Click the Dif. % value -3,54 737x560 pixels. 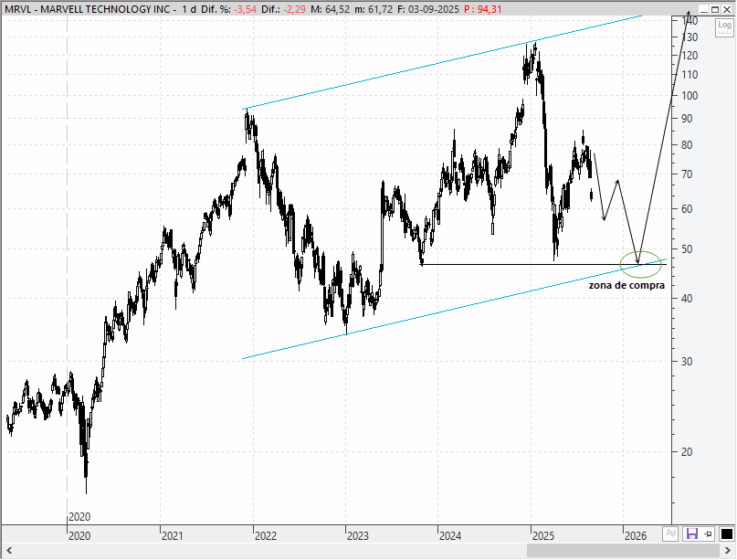(245, 9)
